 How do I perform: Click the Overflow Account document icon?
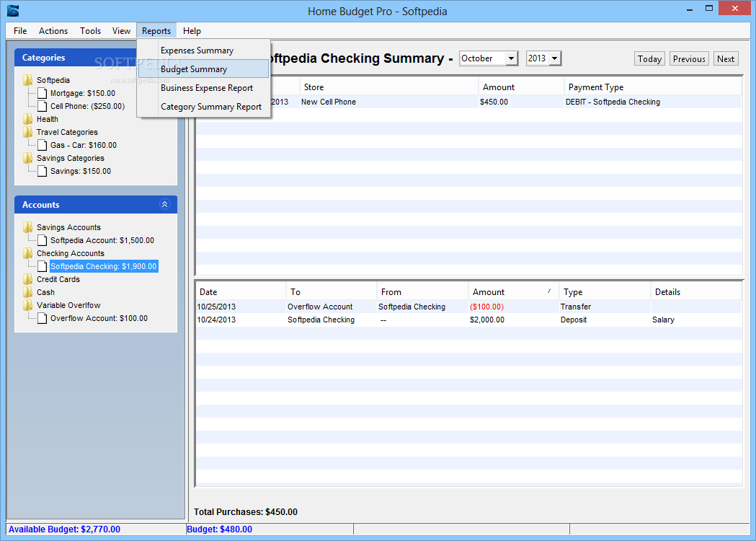(43, 319)
